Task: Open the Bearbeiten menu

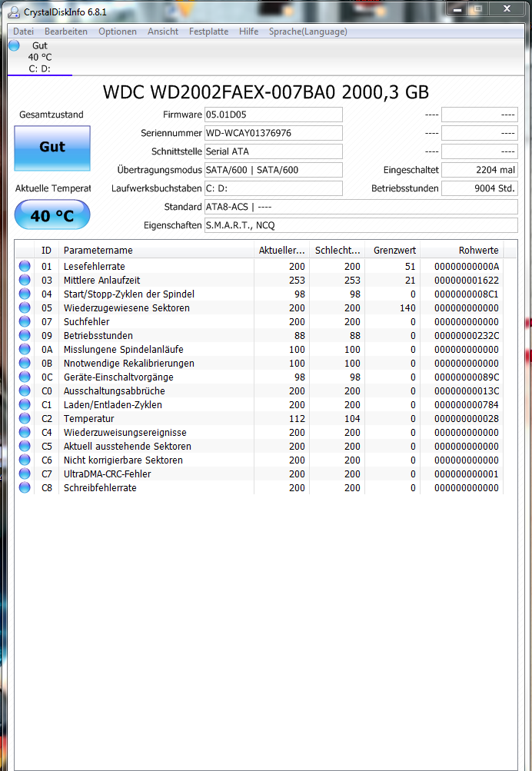Action: [66, 32]
